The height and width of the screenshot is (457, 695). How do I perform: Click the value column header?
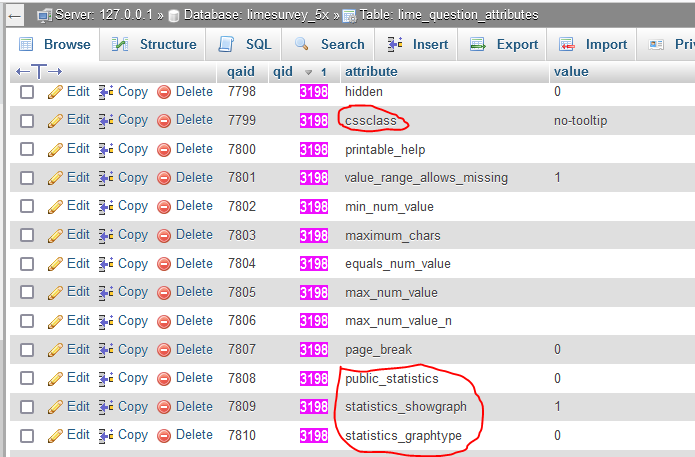[571, 72]
